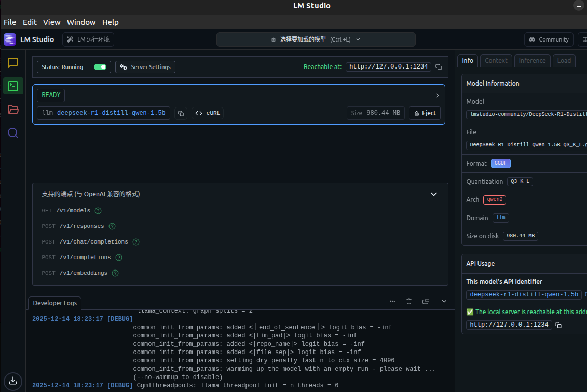Screen dimensions: 587x392
Task: Open Downloads icon at sidebar bottom
Action: coord(13,381)
